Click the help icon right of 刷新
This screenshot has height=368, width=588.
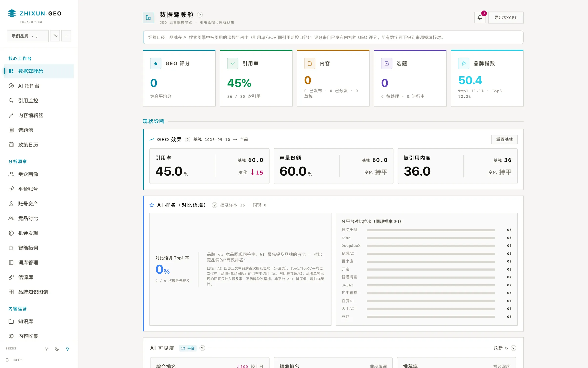514,348
